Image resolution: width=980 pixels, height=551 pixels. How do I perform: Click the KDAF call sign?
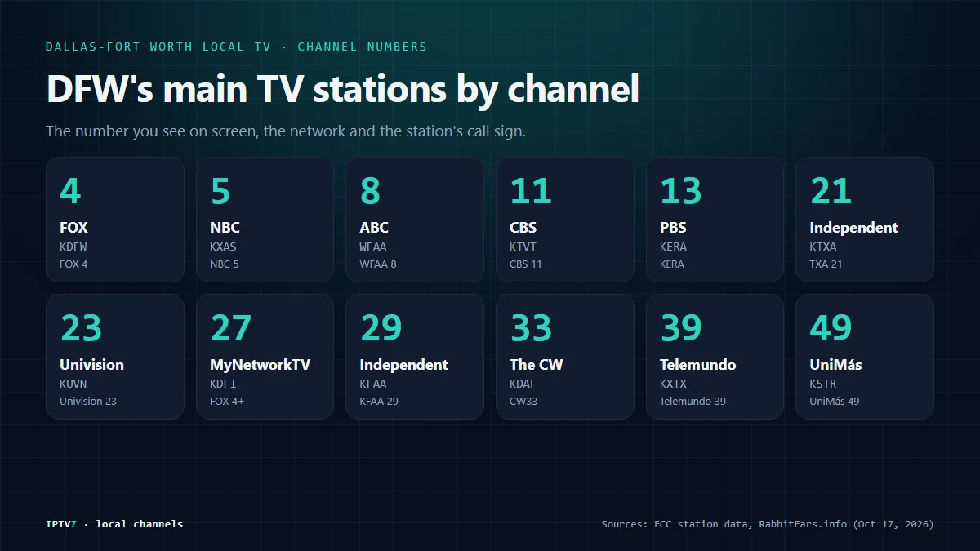coord(523,384)
